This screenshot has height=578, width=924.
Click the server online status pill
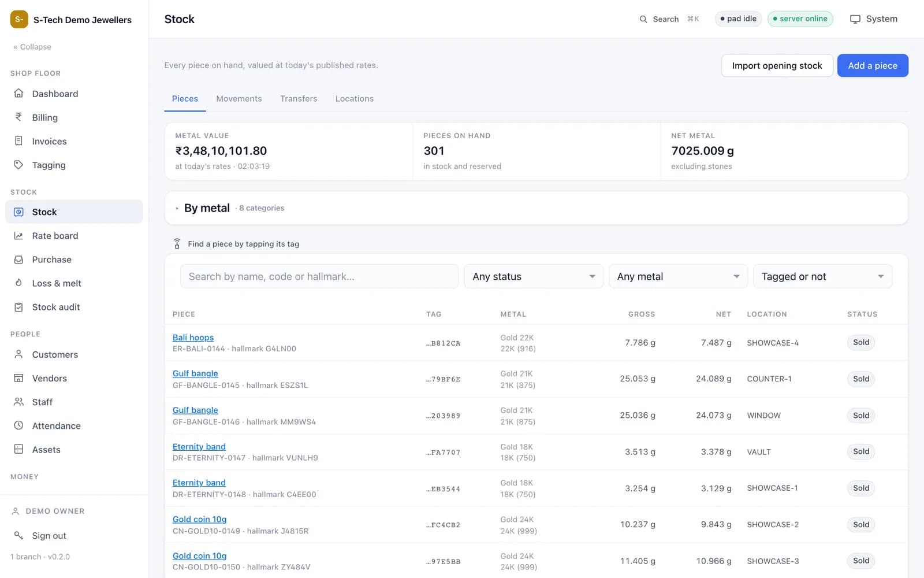(800, 19)
